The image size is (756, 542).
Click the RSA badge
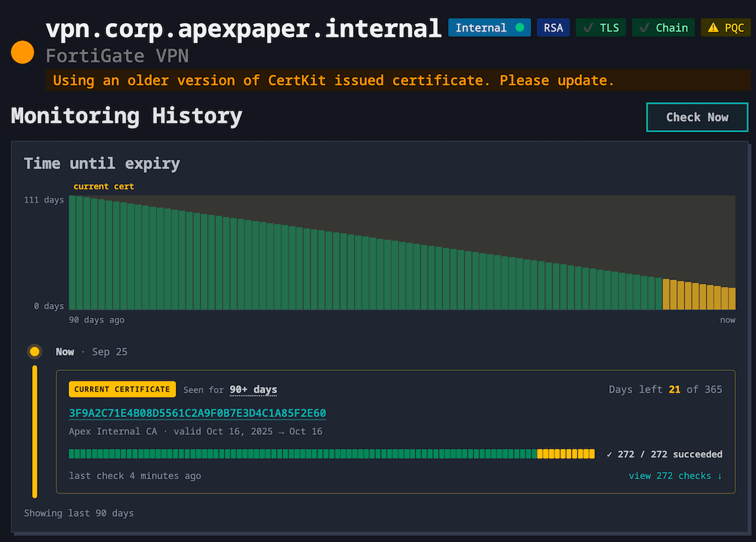(x=553, y=28)
